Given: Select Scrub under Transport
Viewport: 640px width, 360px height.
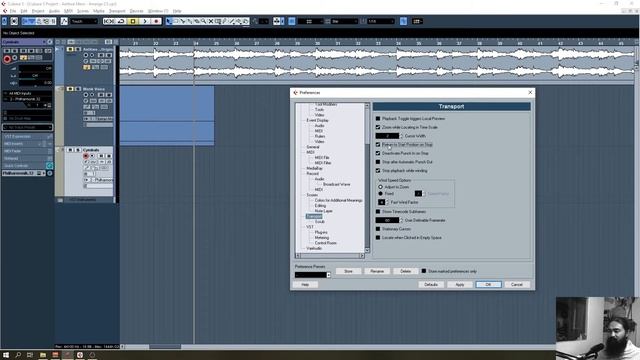Looking at the screenshot, I should (x=320, y=222).
